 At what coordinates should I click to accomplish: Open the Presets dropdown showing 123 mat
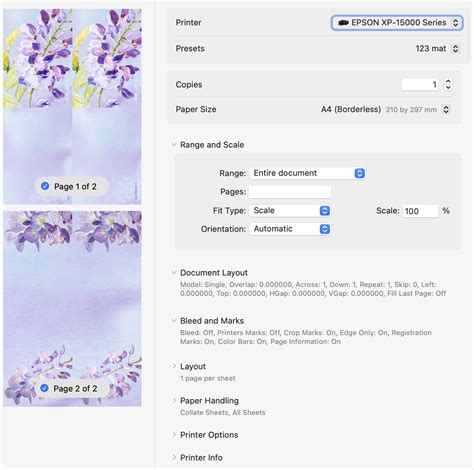click(x=437, y=49)
